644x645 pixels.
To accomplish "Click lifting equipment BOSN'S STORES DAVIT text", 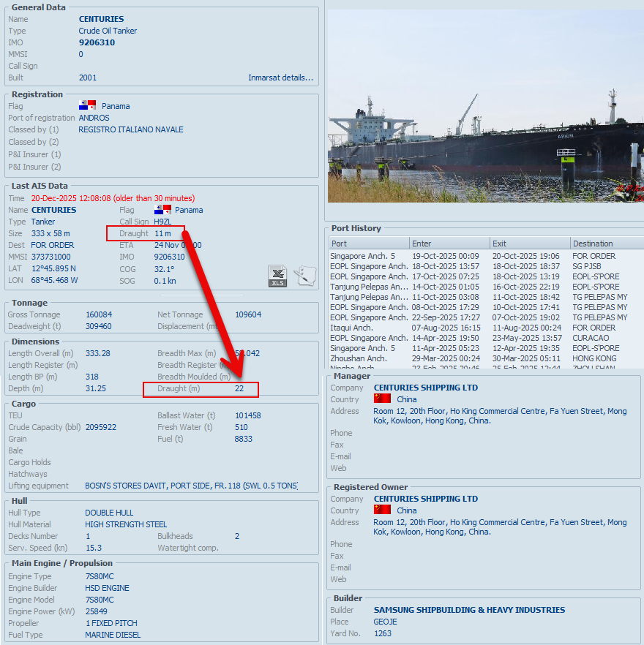I will (x=191, y=486).
